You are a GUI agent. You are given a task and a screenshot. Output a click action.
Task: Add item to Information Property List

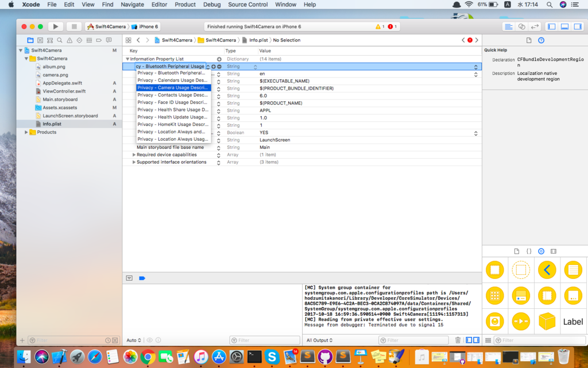click(219, 59)
